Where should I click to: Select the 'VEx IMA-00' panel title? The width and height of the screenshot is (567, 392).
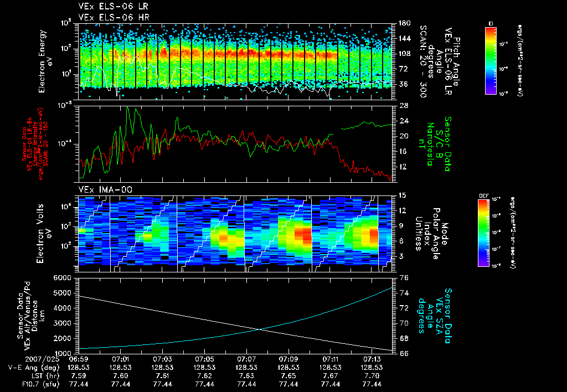click(x=105, y=189)
